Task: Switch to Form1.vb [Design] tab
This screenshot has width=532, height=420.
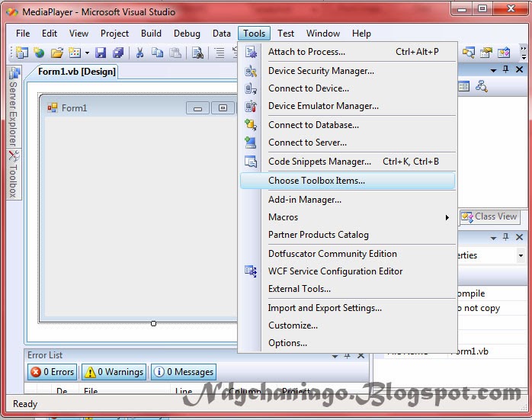Action: [77, 72]
